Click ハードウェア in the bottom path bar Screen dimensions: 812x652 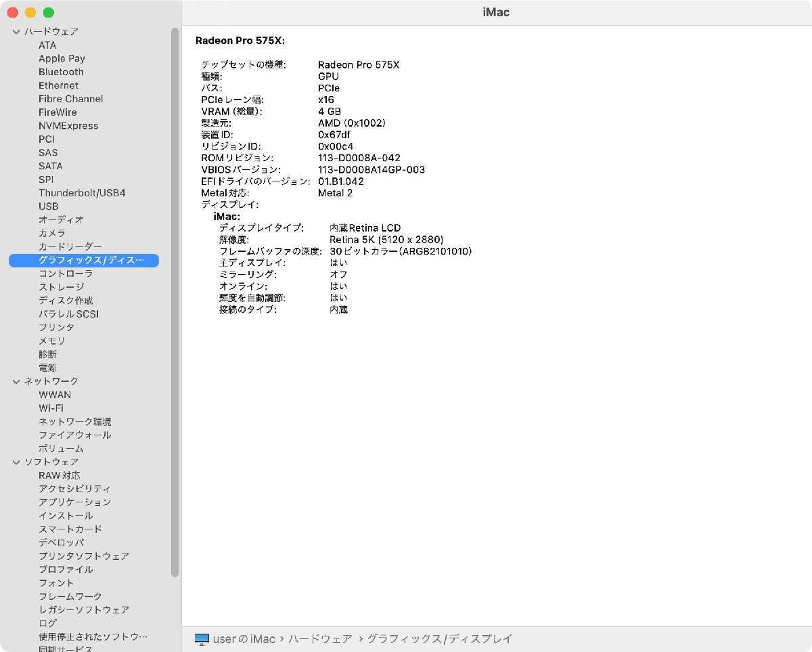pos(320,639)
